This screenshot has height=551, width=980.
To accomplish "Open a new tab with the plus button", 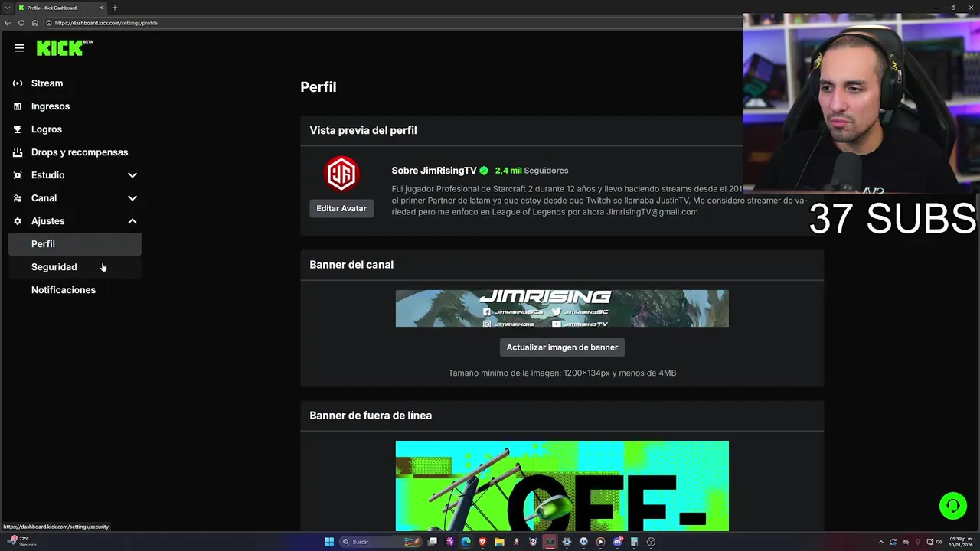I will 115,8.
